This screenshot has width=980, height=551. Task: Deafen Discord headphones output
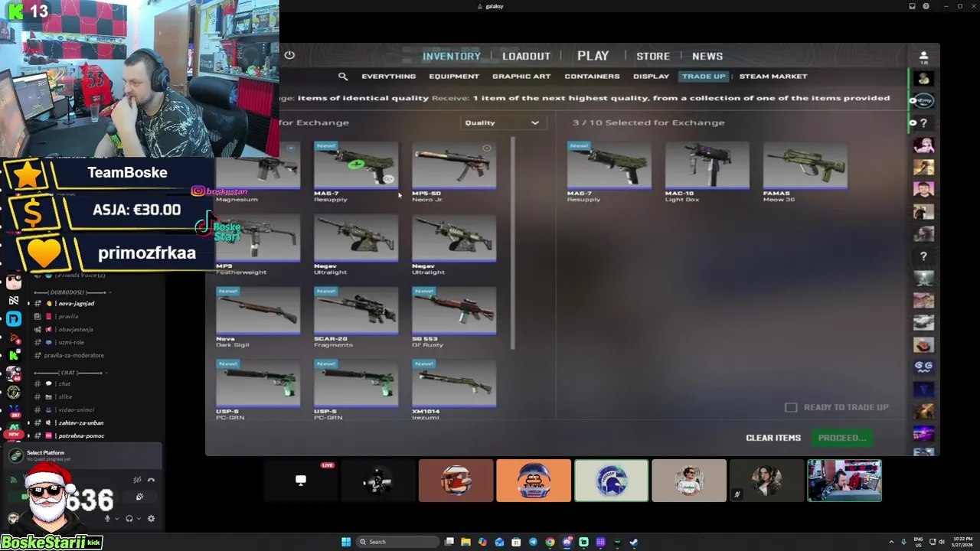coord(129,518)
